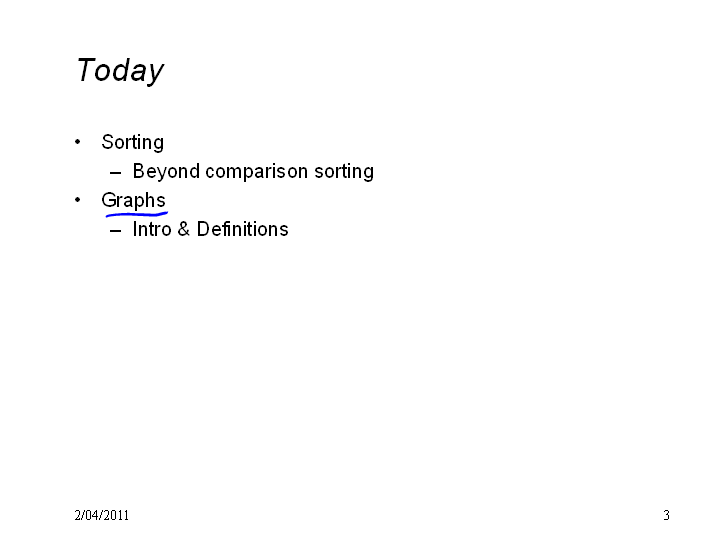The width and height of the screenshot is (720, 540).
Task: Click the lowercase word "sorting" in sub-bullet
Action: click(344, 172)
